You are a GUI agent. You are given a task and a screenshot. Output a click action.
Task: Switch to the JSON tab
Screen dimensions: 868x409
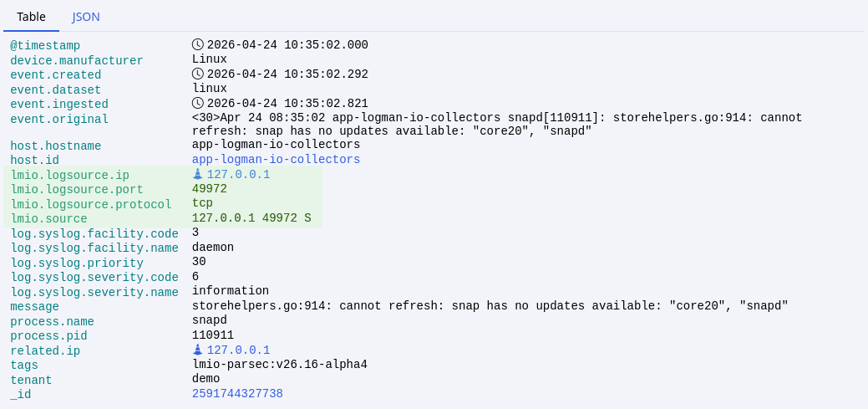click(86, 17)
